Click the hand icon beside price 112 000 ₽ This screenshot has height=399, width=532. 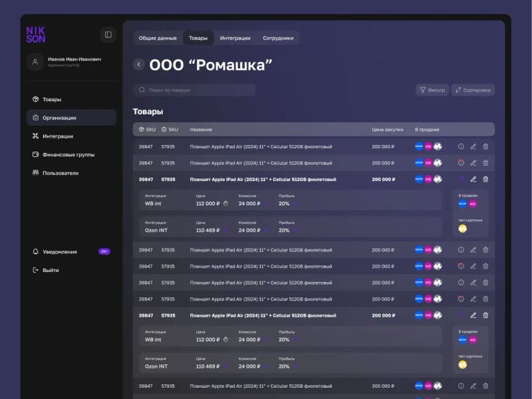[x=225, y=203]
